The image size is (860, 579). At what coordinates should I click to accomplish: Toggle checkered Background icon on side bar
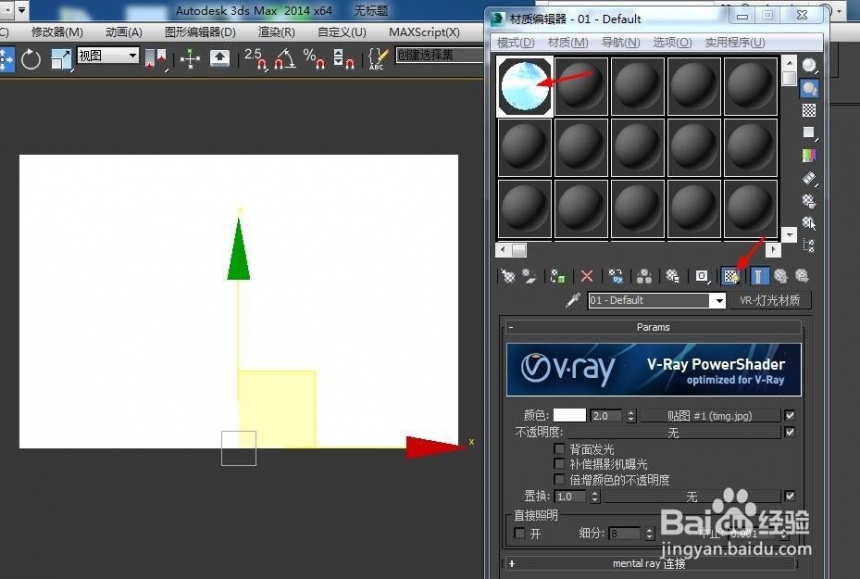click(809, 110)
